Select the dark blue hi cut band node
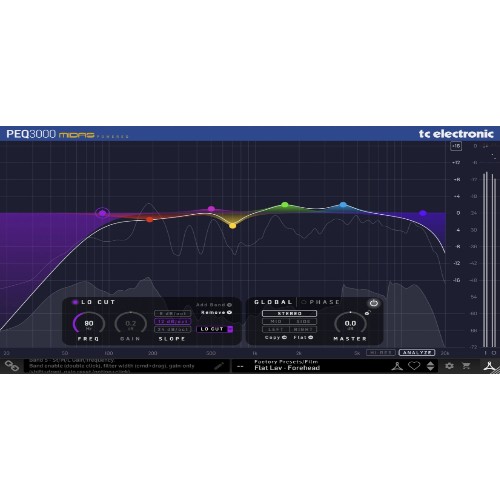Image resolution: width=500 pixels, height=500 pixels. [x=423, y=213]
